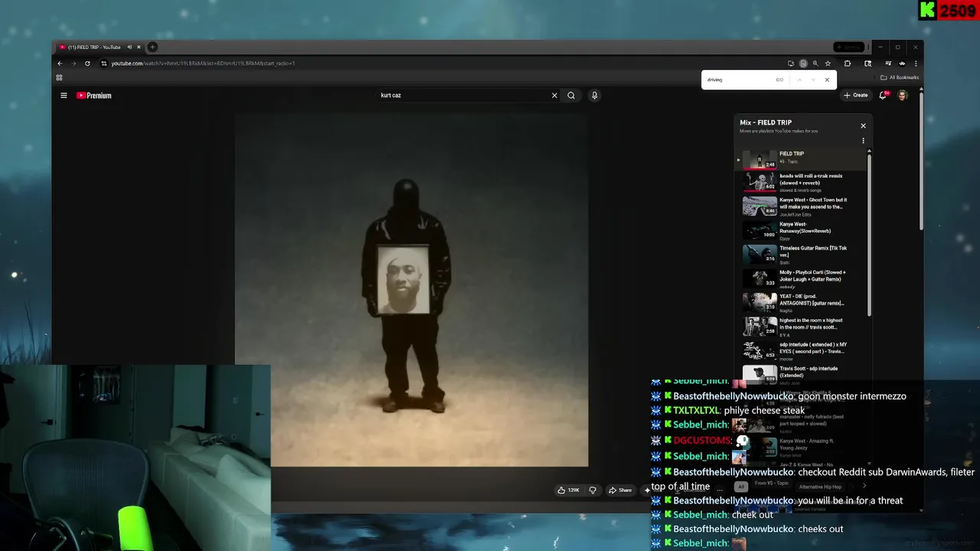Play 'Timeless Guitar Remix' playlist item

[803, 254]
